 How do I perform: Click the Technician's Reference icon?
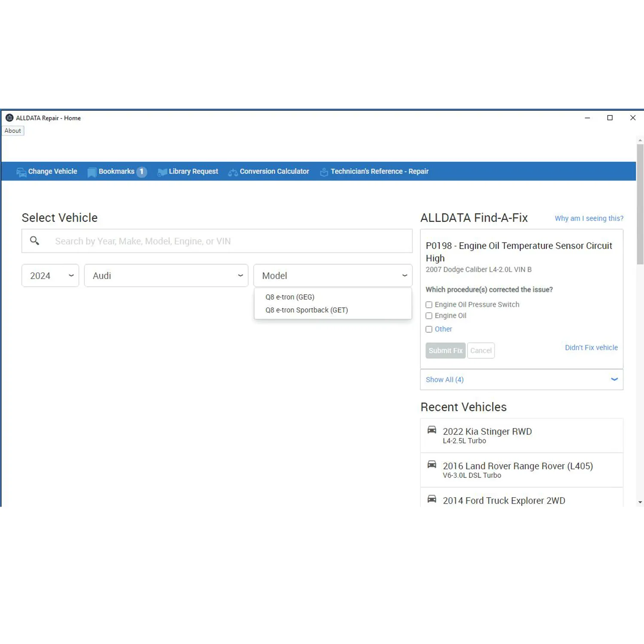click(x=324, y=172)
